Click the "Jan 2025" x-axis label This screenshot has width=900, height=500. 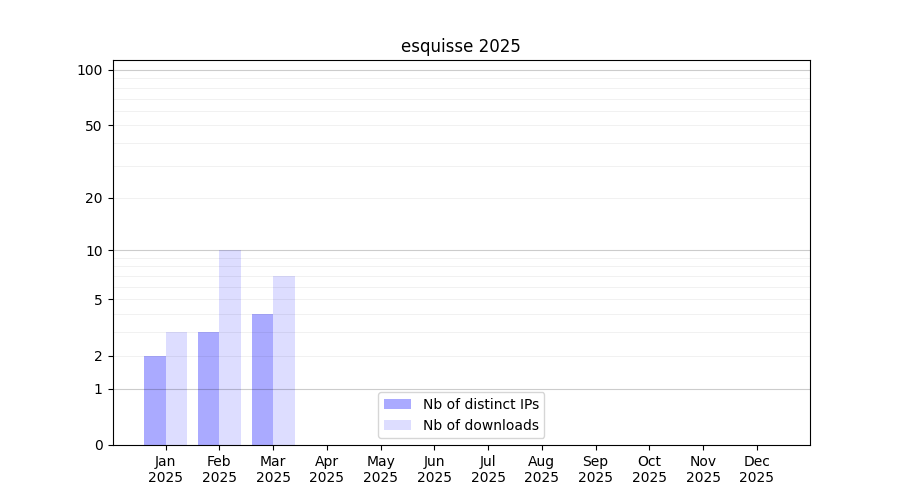(x=165, y=469)
